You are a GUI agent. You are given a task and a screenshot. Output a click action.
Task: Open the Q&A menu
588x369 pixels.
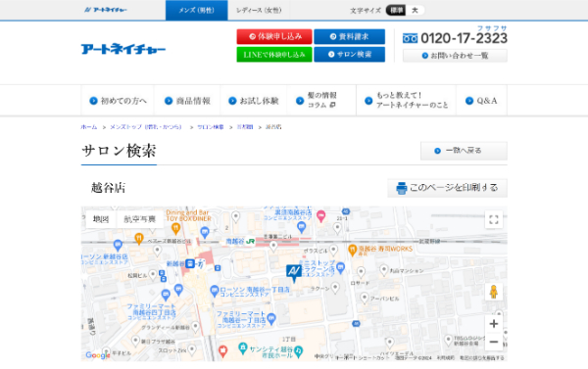(481, 101)
